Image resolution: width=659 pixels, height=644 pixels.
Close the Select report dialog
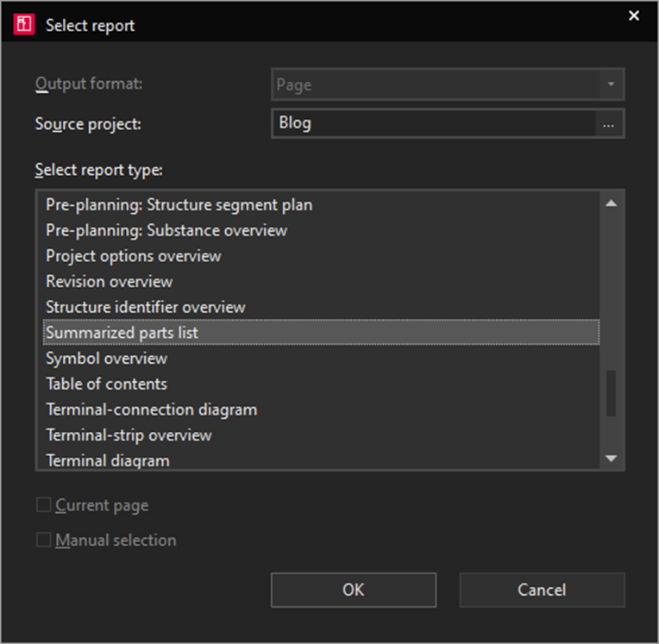(634, 16)
